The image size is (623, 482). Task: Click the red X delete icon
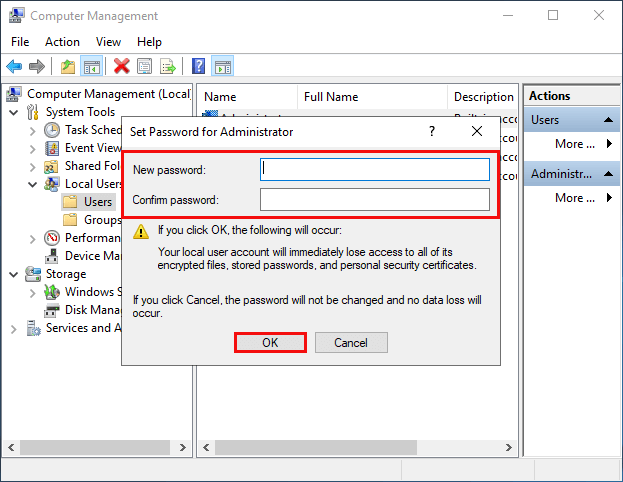point(122,66)
